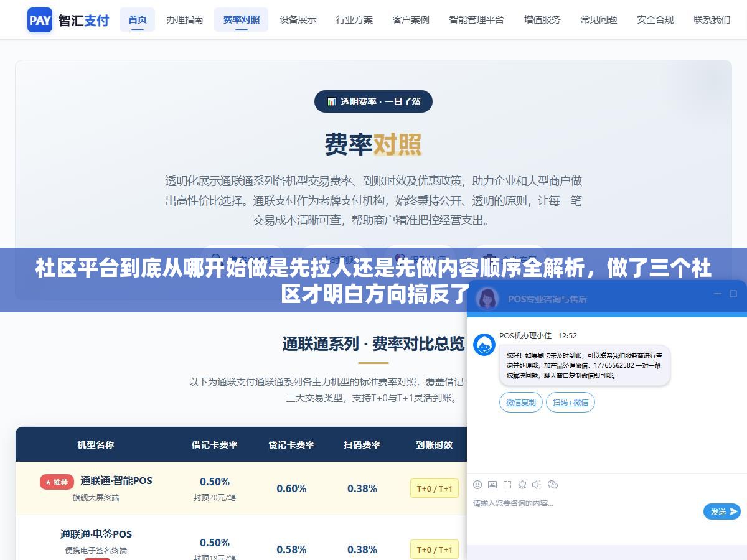
Task: Click the 通联通·电签POS model name
Action: [96, 534]
